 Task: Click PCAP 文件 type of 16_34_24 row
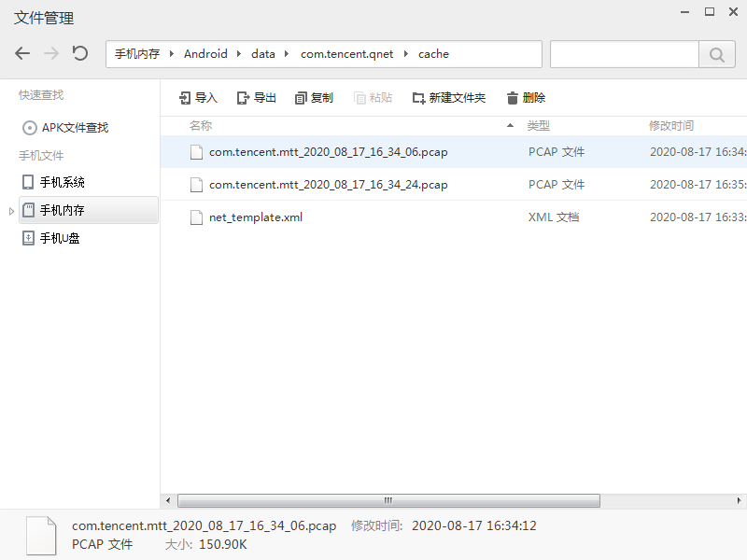coord(557,184)
